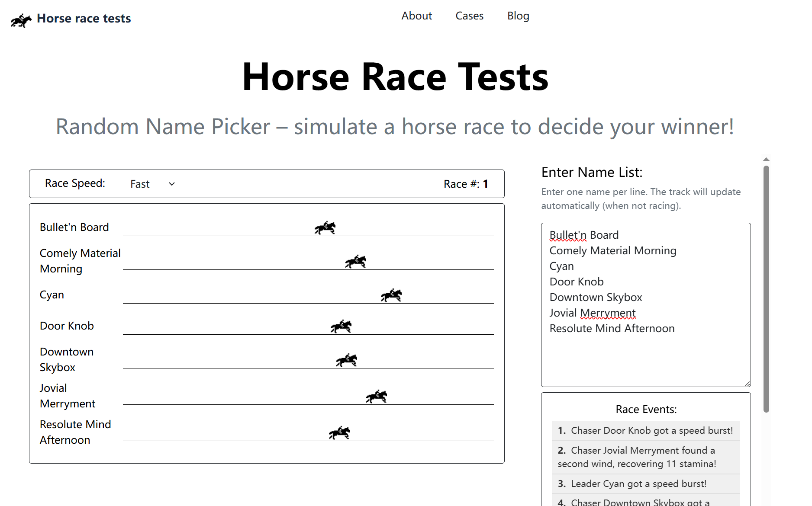Open the Blog page
The width and height of the screenshot is (812, 506).
(x=518, y=16)
